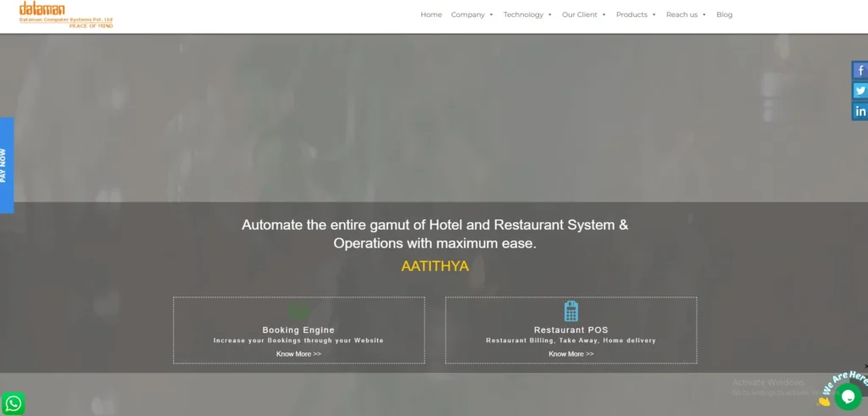
Task: Expand the Reach us dropdown arrow
Action: point(704,15)
